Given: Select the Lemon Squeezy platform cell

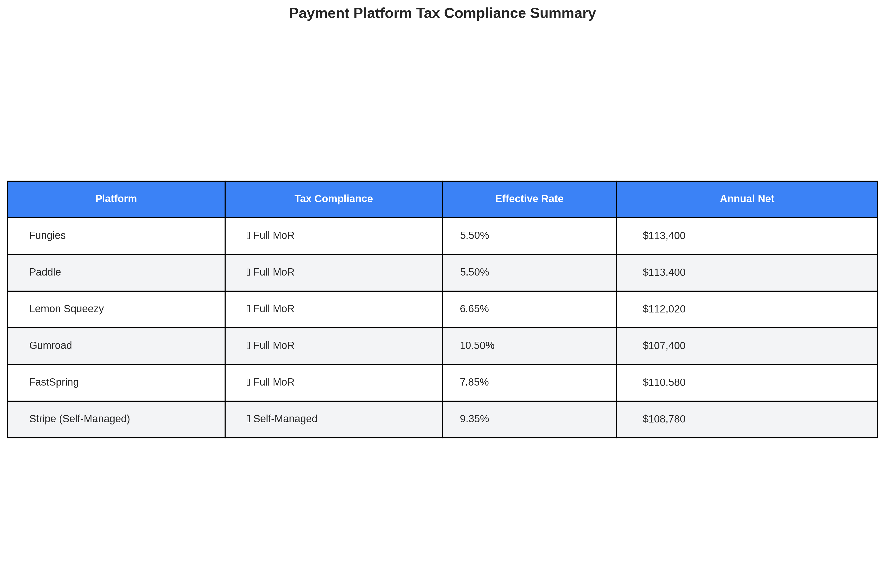Looking at the screenshot, I should coord(116,309).
